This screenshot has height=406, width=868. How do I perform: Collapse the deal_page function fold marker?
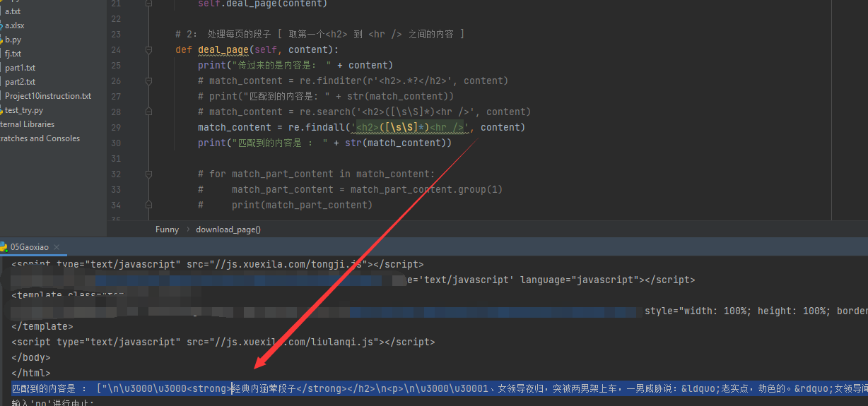(148, 50)
